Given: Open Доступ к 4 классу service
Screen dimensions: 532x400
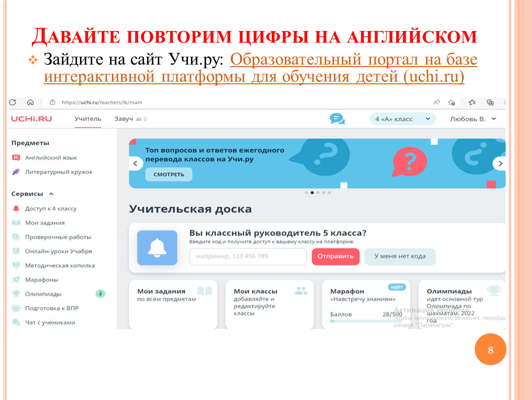Looking at the screenshot, I should click(50, 208).
